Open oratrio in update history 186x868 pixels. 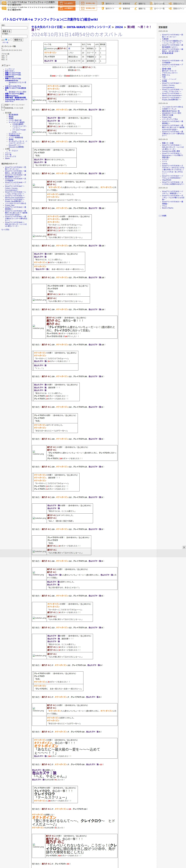(x=165, y=164)
